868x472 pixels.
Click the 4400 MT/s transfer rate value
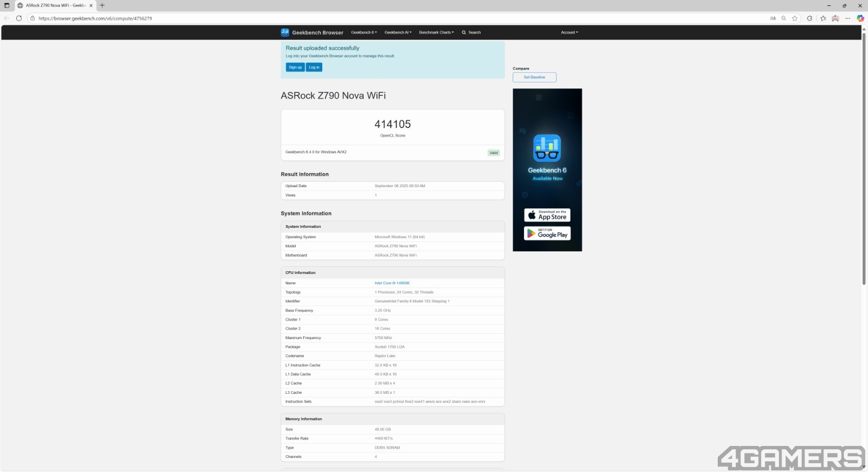(384, 438)
